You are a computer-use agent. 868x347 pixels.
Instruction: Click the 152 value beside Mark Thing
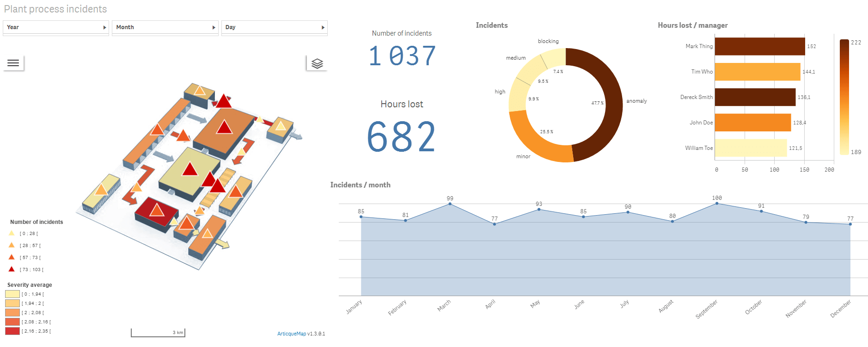pyautogui.click(x=812, y=46)
